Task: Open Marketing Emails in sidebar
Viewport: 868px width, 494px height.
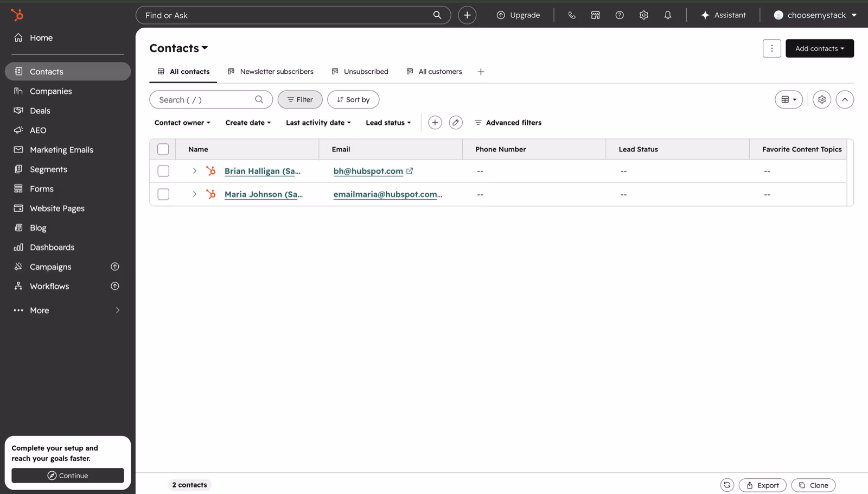Action: coord(68,150)
